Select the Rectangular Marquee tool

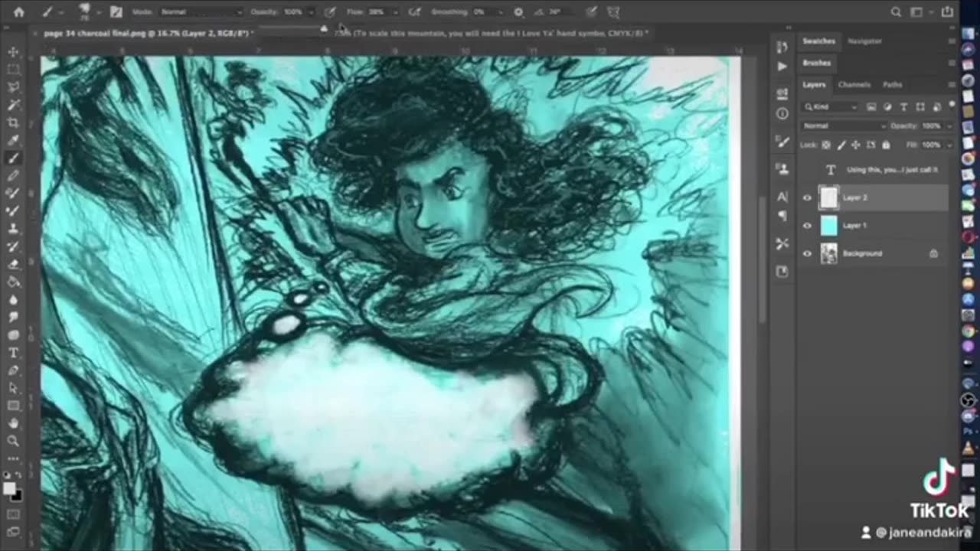13,69
